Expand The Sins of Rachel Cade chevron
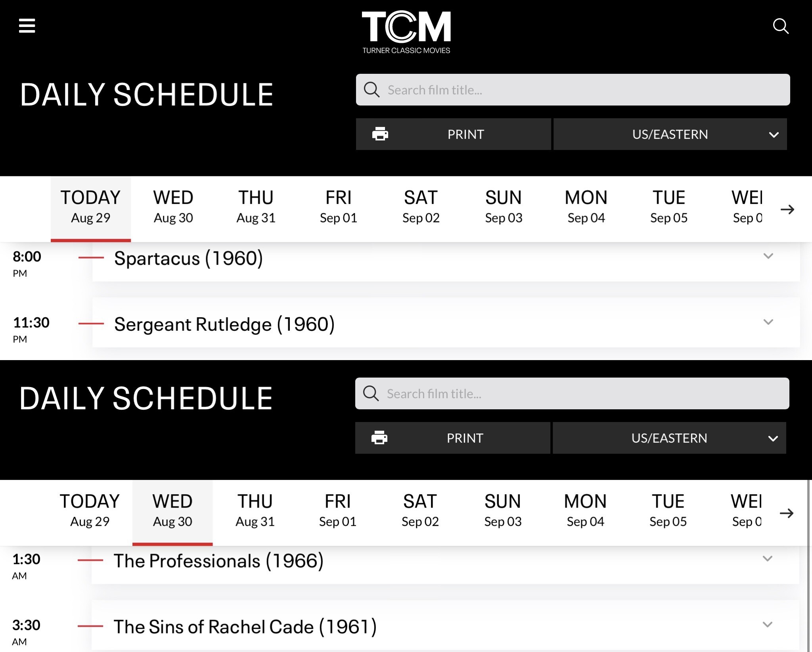The height and width of the screenshot is (652, 812). (x=767, y=625)
